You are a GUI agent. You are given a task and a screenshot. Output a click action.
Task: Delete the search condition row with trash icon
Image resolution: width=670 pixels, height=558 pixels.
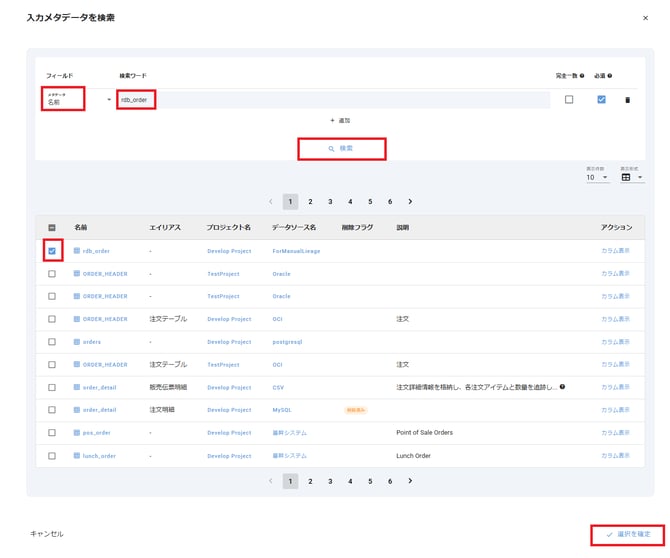coord(628,100)
